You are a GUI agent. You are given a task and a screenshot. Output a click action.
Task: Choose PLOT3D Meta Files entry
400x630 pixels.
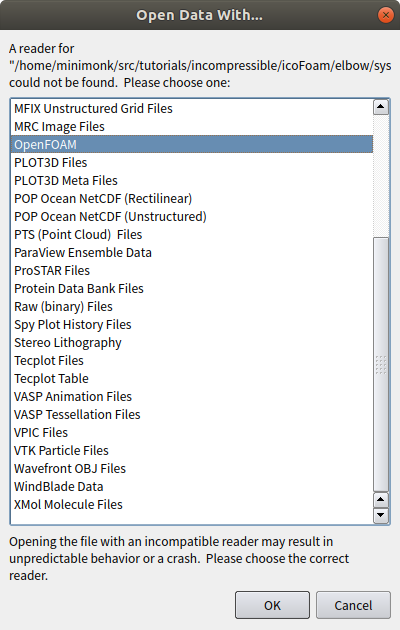[192, 180]
